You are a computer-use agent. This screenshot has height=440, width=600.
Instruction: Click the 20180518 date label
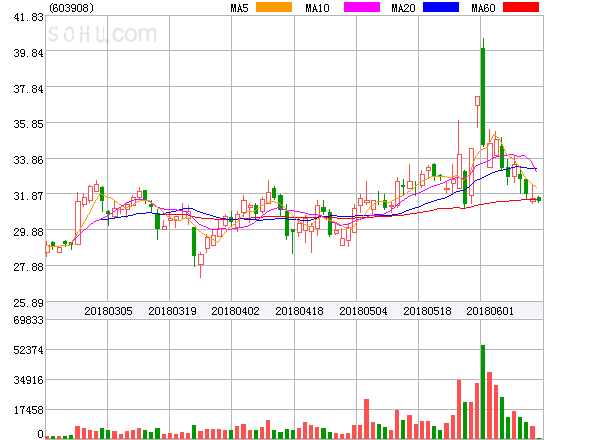[427, 311]
